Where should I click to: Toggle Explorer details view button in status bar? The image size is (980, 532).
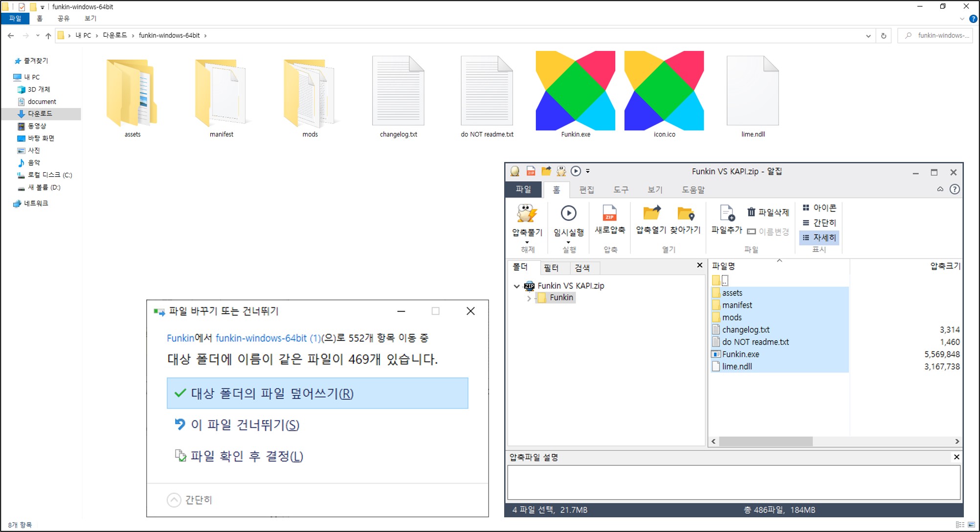click(960, 525)
